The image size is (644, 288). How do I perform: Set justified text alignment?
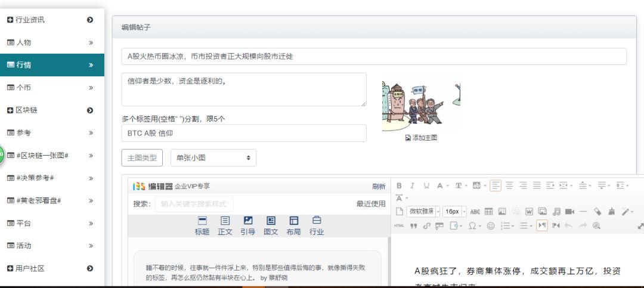point(537,185)
